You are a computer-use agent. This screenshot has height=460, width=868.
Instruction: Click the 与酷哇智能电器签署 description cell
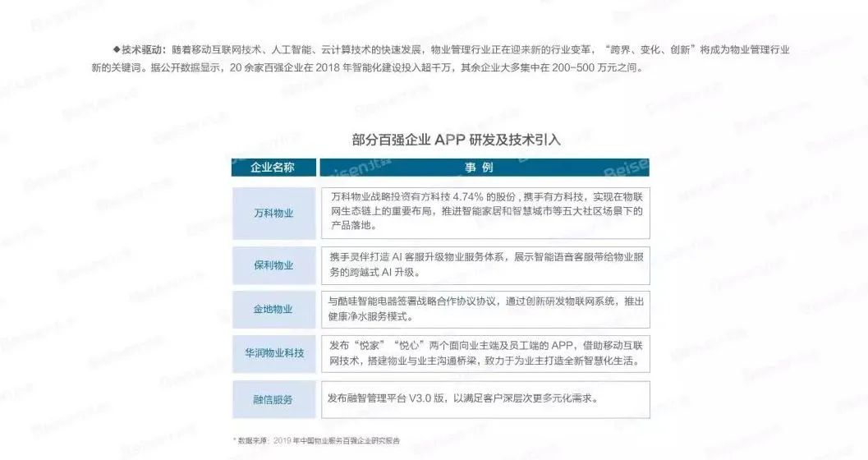tap(485, 310)
